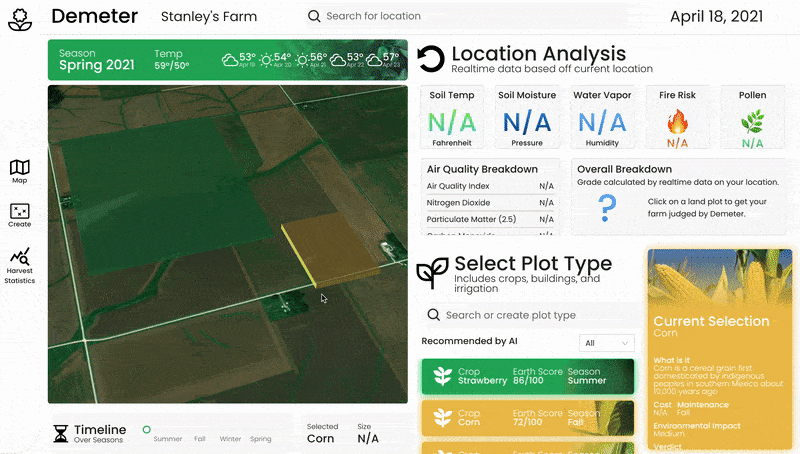Click the Demeter flower logo icon

[20, 20]
